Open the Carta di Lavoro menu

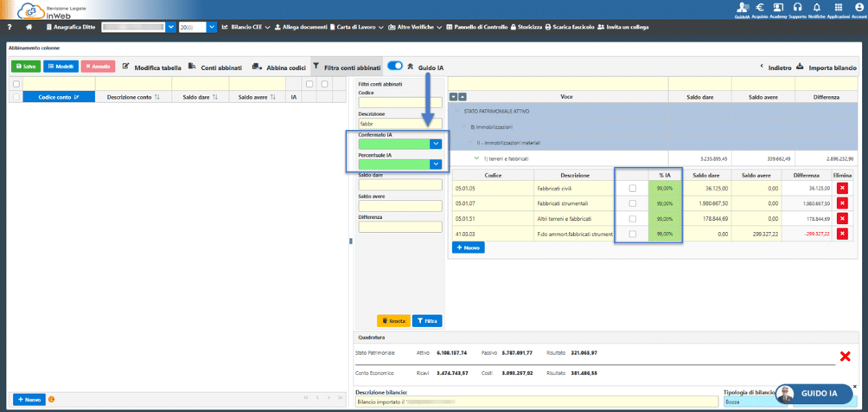(357, 27)
